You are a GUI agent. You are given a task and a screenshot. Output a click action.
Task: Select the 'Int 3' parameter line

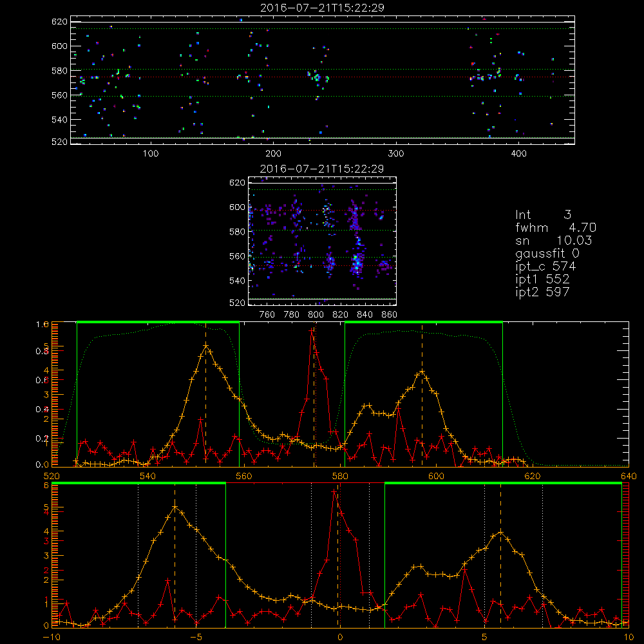[x=543, y=214]
